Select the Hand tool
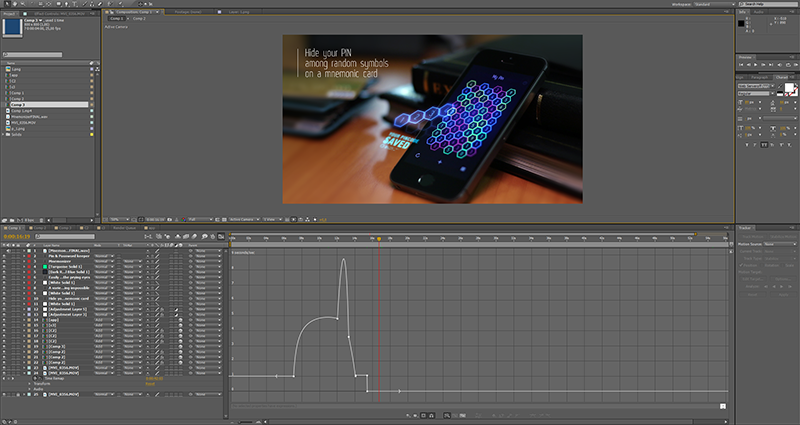800x425 pixels. pyautogui.click(x=15, y=4)
